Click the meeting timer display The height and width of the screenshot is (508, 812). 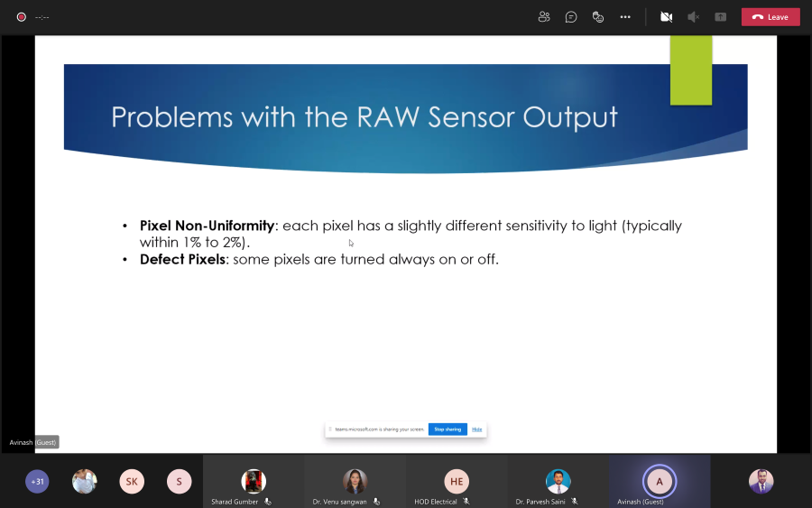[x=42, y=17]
